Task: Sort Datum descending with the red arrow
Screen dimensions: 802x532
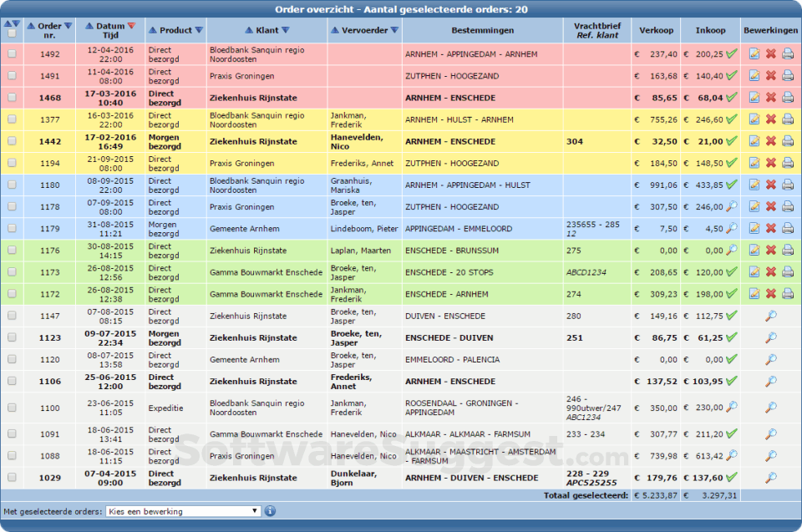Action: pos(130,26)
